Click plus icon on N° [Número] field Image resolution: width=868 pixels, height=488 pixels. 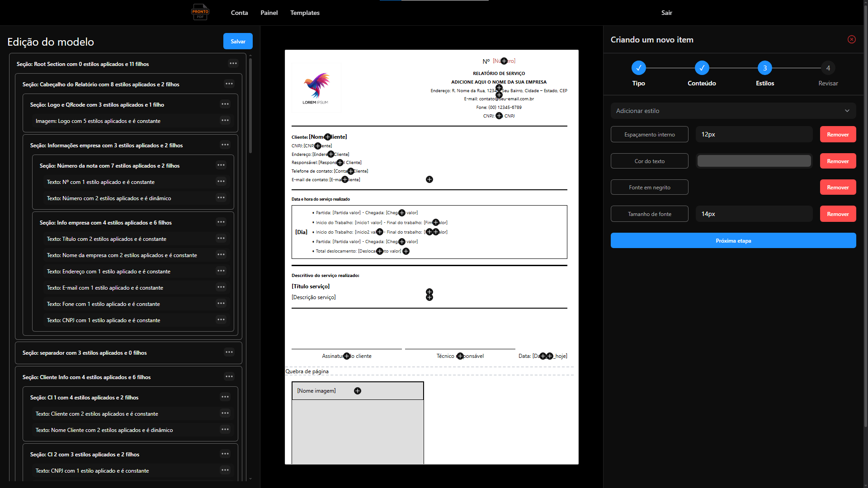tap(504, 61)
